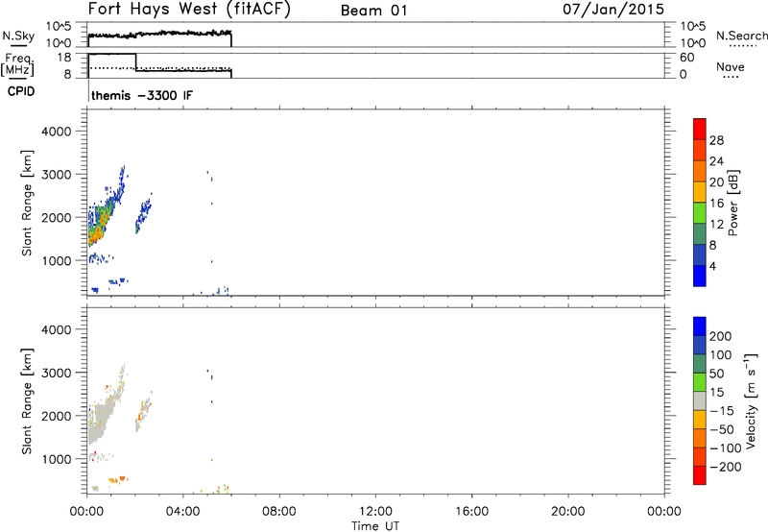This screenshot has height=532, width=768.
Task: Click the red segment of Power colorbar
Action: 700,129
